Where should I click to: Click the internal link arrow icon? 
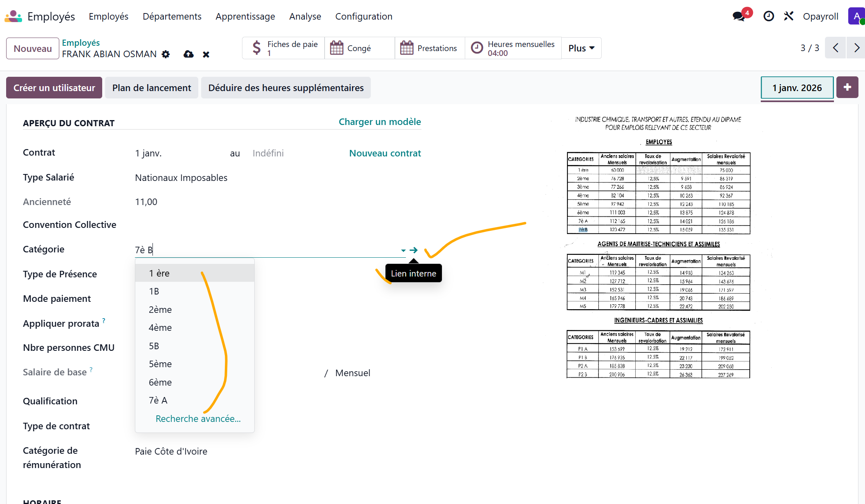414,250
